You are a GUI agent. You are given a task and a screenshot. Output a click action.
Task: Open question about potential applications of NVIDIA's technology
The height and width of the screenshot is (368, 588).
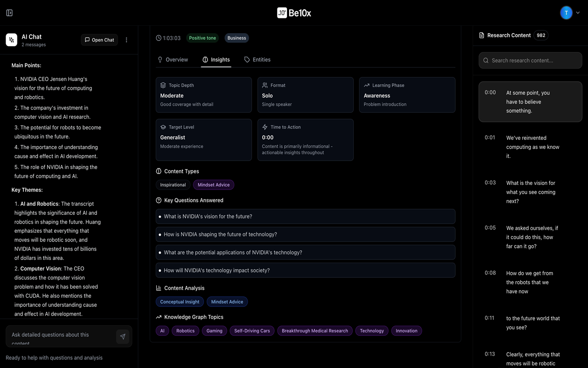click(305, 252)
